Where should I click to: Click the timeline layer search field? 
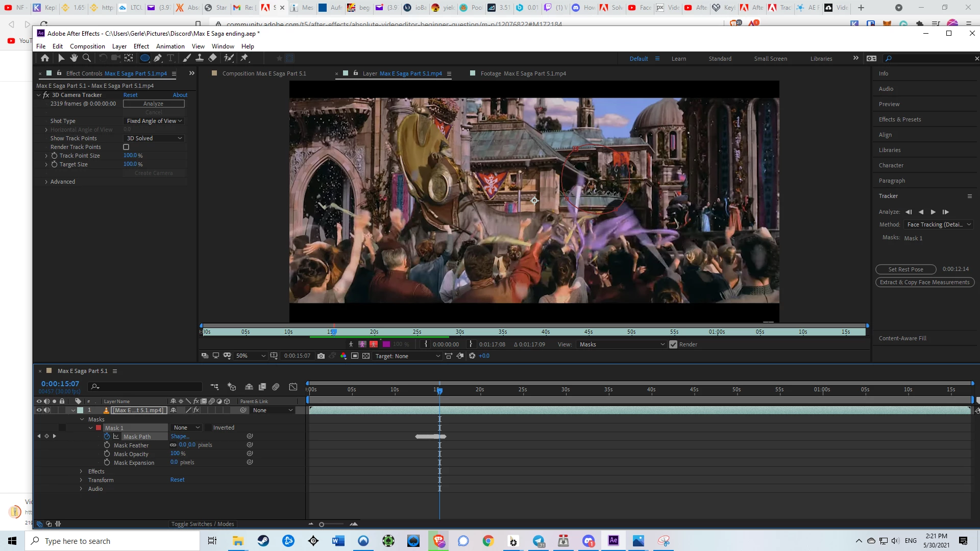point(148,387)
